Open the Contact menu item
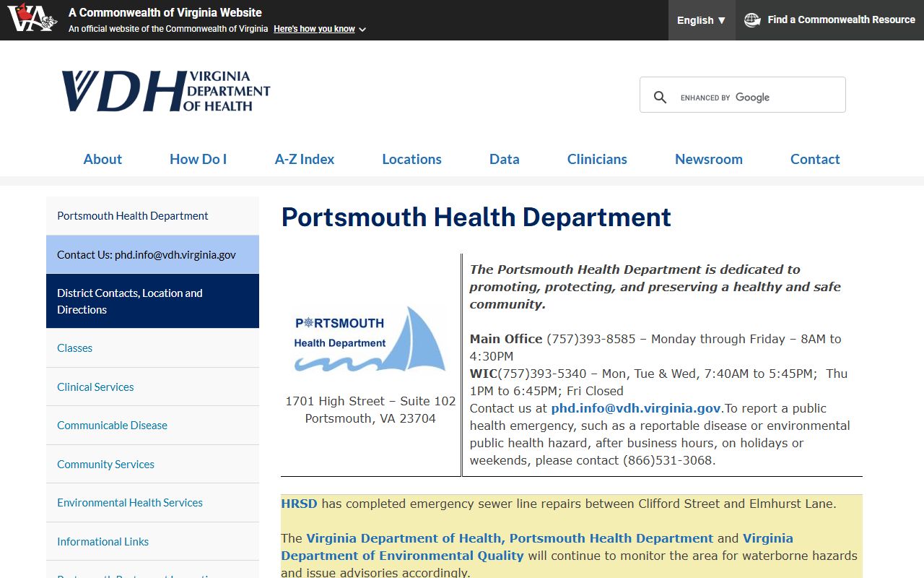The image size is (924, 578). 815,159
